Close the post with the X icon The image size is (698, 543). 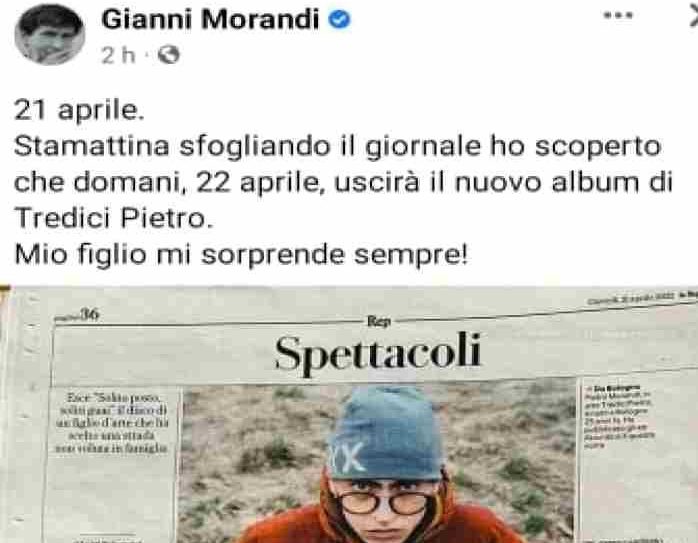click(694, 16)
